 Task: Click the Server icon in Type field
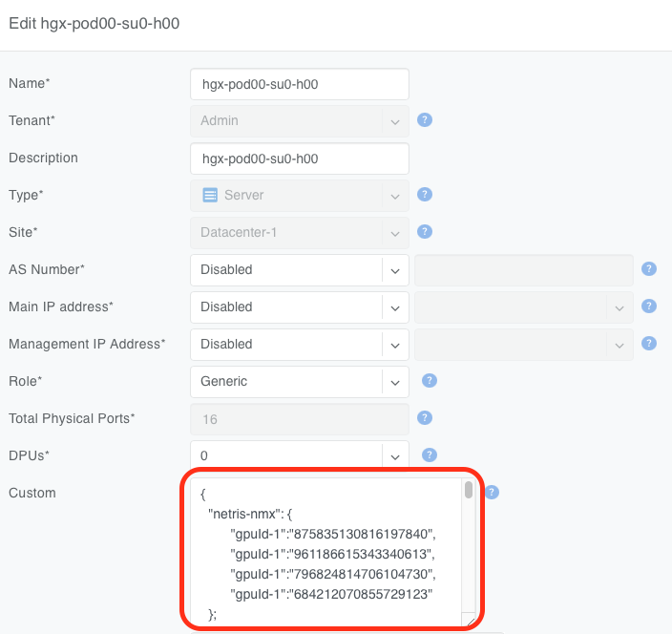pyautogui.click(x=210, y=195)
